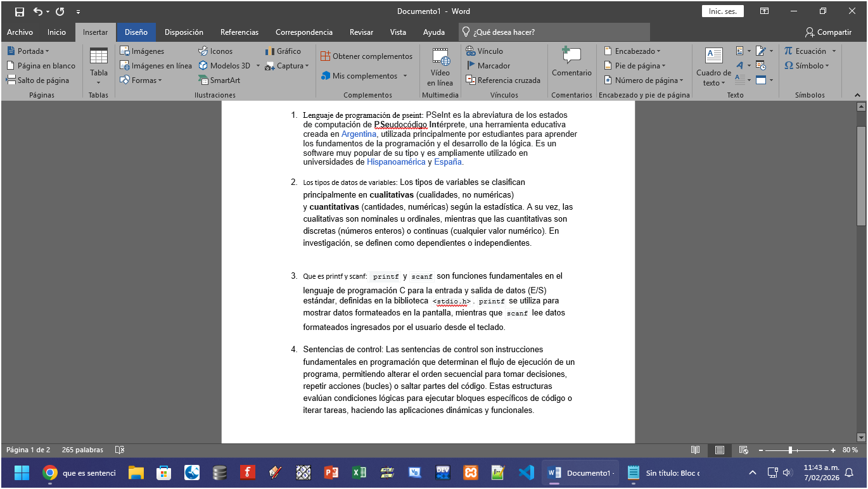Open the Encabezado header dropdown
This screenshot has width=868, height=489.
(x=632, y=51)
